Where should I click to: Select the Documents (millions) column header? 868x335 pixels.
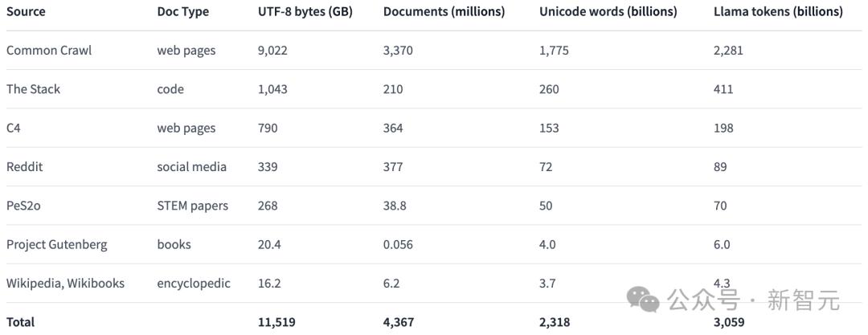444,12
